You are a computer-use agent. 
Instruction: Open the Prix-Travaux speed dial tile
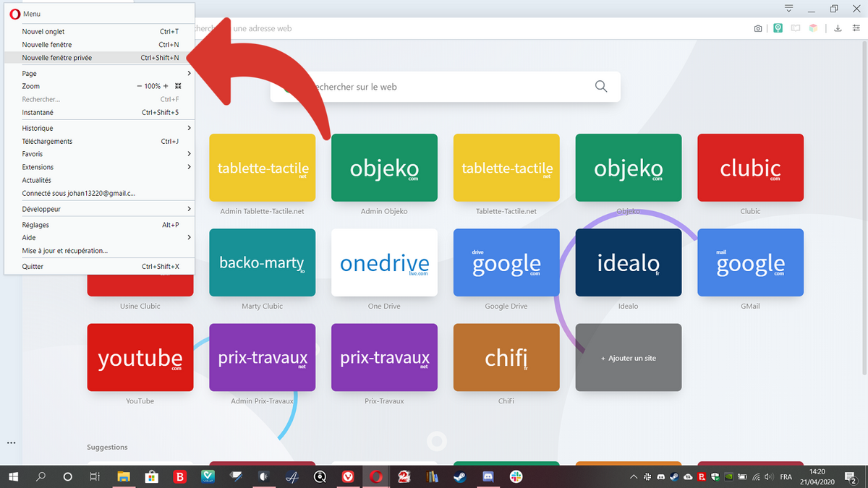[384, 358]
